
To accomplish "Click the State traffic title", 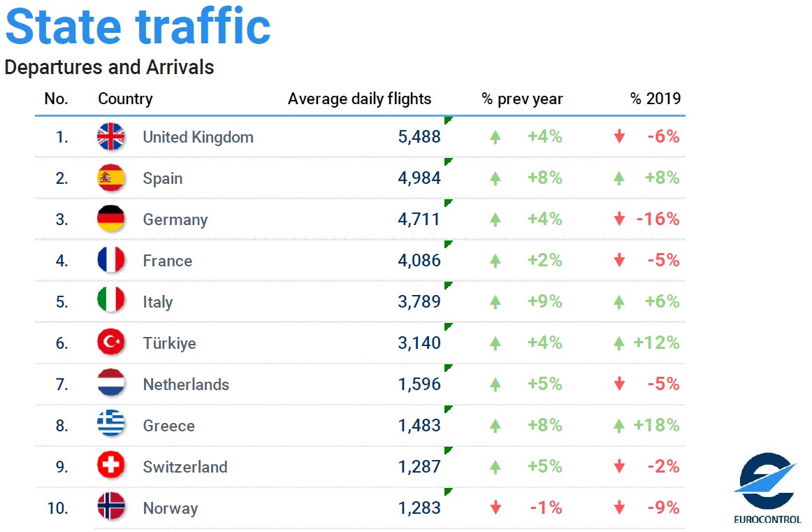I will pos(138,27).
